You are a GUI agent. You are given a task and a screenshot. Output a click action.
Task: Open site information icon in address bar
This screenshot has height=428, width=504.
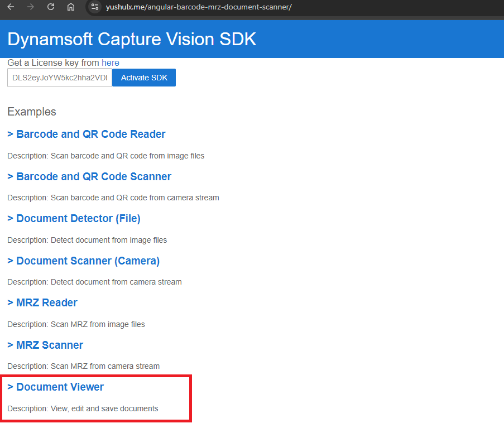coord(95,7)
